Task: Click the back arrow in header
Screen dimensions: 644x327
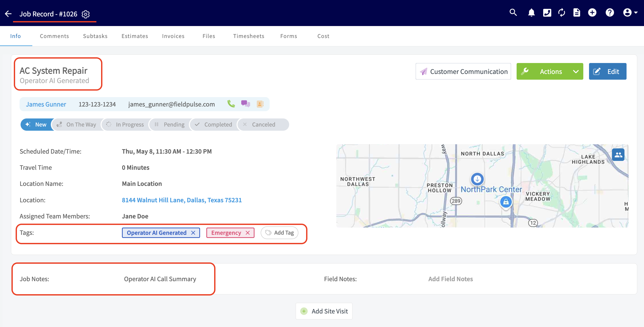Action: [x=8, y=14]
